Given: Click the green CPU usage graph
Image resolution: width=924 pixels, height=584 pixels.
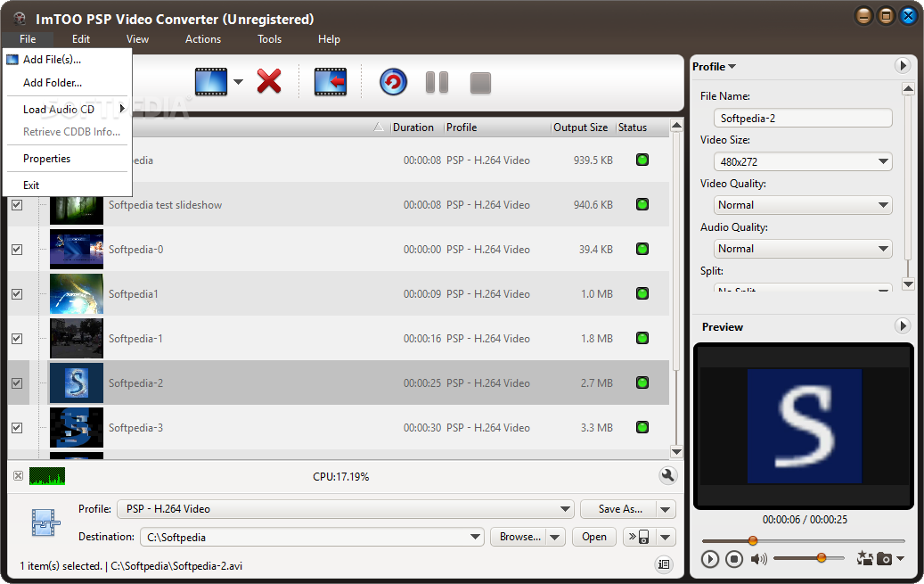Looking at the screenshot, I should 47,476.
